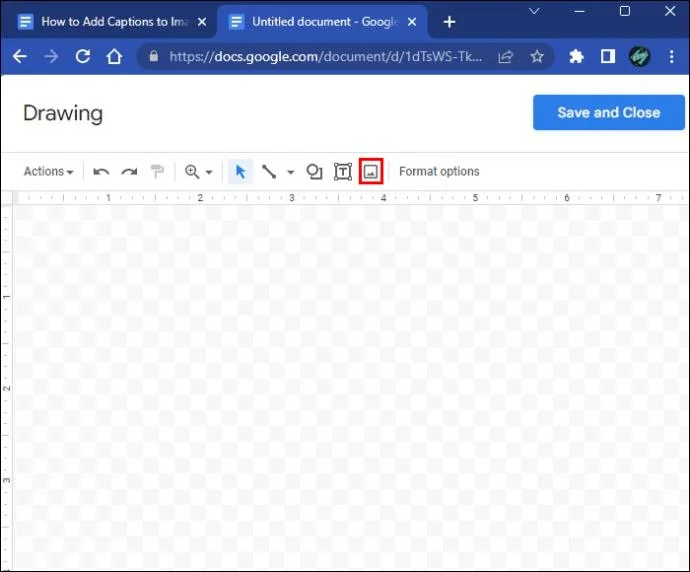This screenshot has height=572, width=690.
Task: Choose the Select arrow tool
Action: coord(240,172)
